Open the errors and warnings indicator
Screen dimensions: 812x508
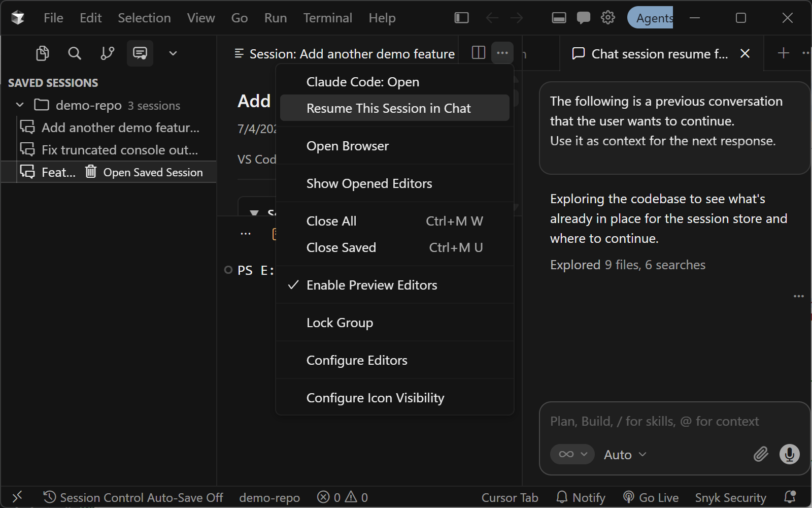(343, 497)
